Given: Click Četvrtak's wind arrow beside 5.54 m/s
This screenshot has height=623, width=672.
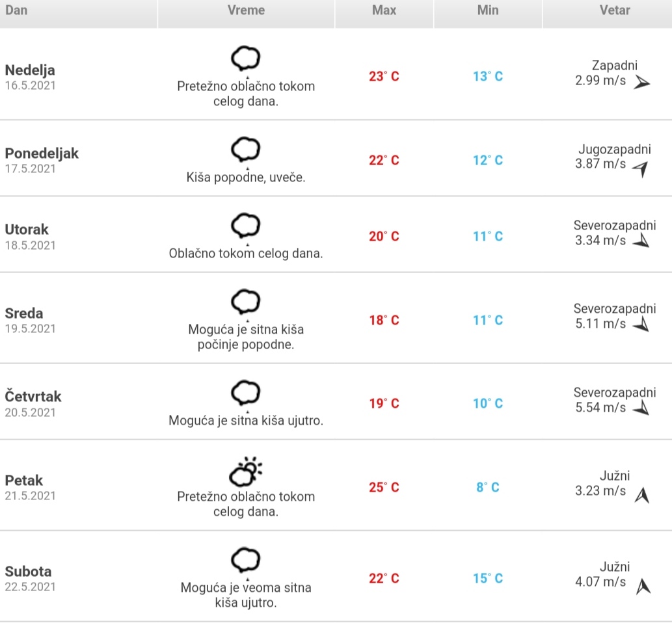Looking at the screenshot, I should [x=641, y=408].
